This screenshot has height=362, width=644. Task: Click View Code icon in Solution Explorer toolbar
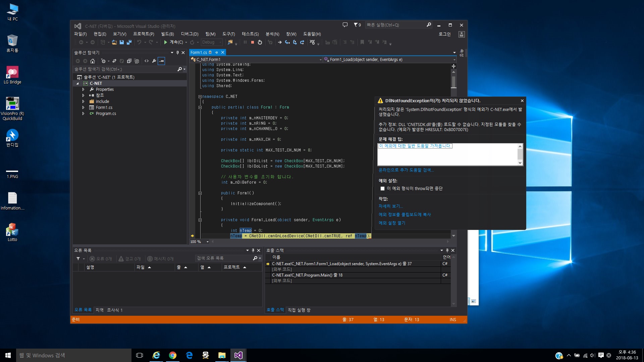coord(147,61)
